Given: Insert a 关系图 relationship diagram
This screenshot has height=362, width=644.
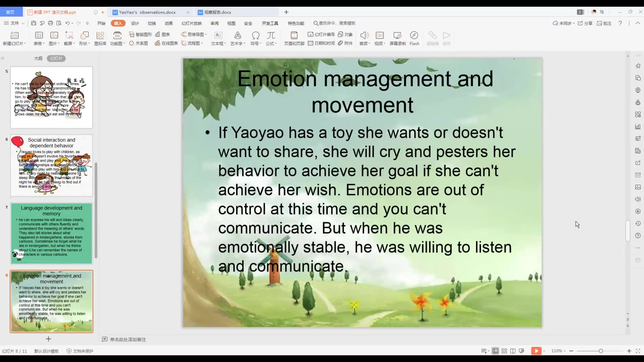Looking at the screenshot, I should click(139, 43).
